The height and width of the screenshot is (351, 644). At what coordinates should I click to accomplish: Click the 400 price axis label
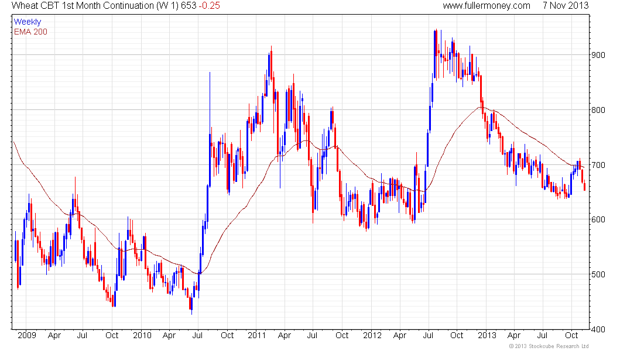click(x=598, y=329)
